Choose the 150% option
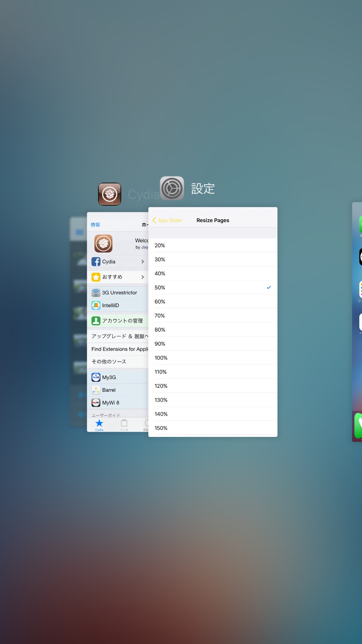The width and height of the screenshot is (362, 644). pos(213,428)
